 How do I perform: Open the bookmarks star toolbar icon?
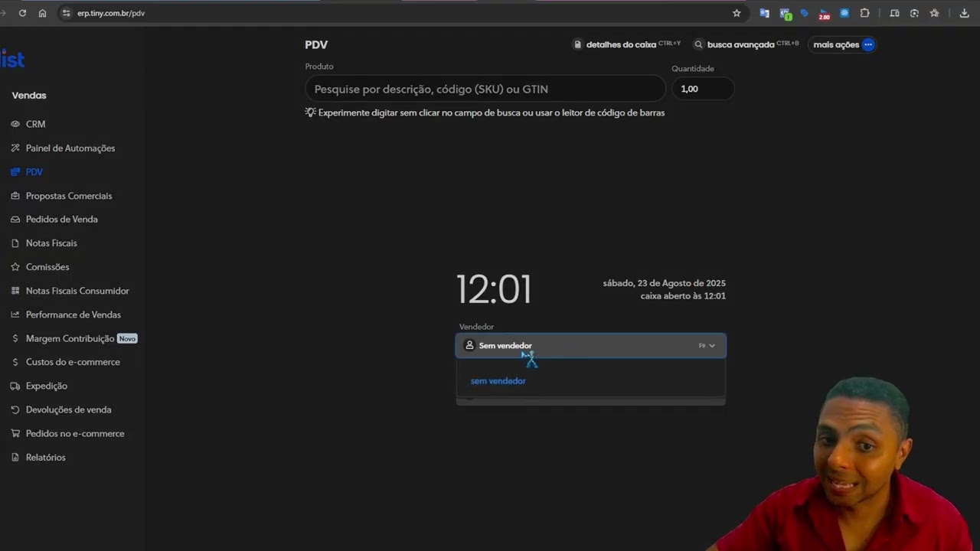[934, 13]
